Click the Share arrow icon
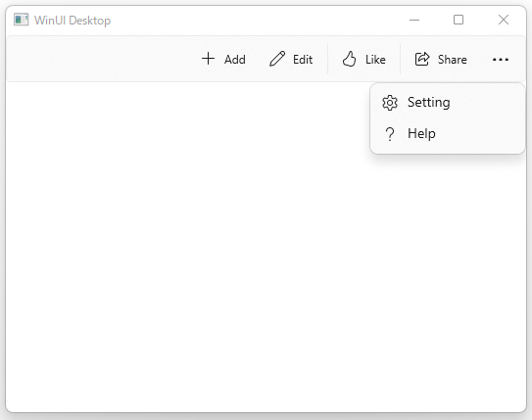This screenshot has width=532, height=420. click(x=422, y=59)
